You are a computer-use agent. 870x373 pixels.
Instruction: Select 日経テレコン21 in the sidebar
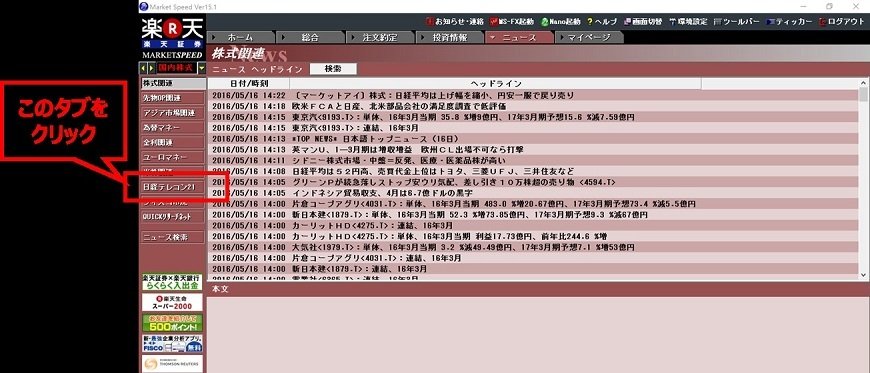172,187
